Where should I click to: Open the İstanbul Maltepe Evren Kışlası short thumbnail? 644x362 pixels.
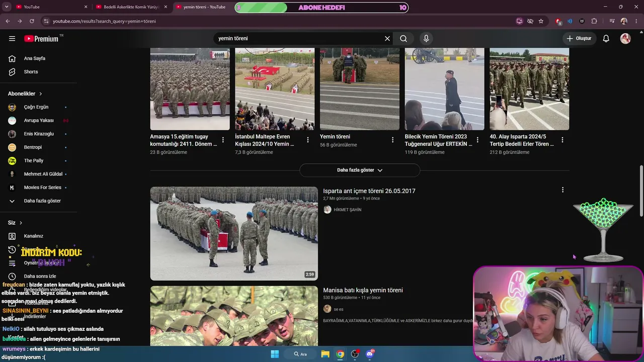[x=275, y=89]
